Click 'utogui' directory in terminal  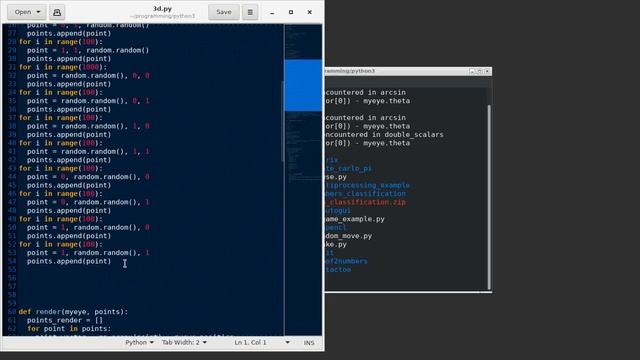[338, 211]
